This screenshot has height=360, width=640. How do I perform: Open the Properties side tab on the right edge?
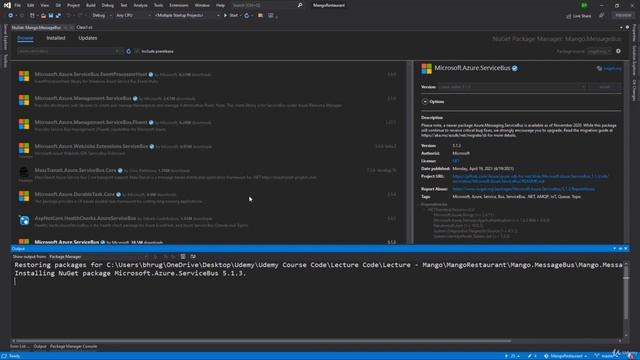(634, 33)
